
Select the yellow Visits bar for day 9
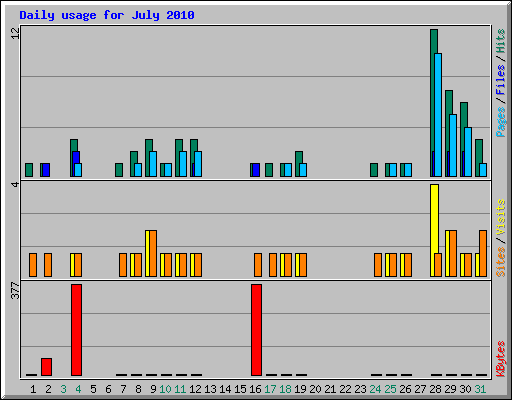click(x=147, y=253)
